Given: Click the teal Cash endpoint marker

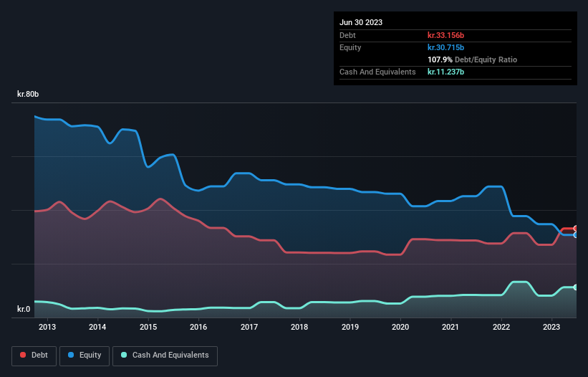Looking at the screenshot, I should pyautogui.click(x=576, y=287).
